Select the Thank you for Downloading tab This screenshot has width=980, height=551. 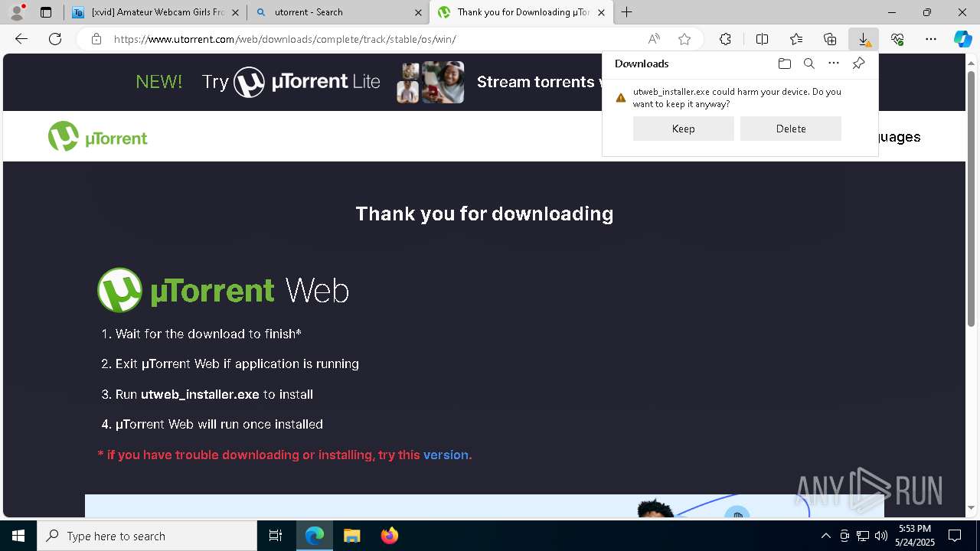pos(521,12)
